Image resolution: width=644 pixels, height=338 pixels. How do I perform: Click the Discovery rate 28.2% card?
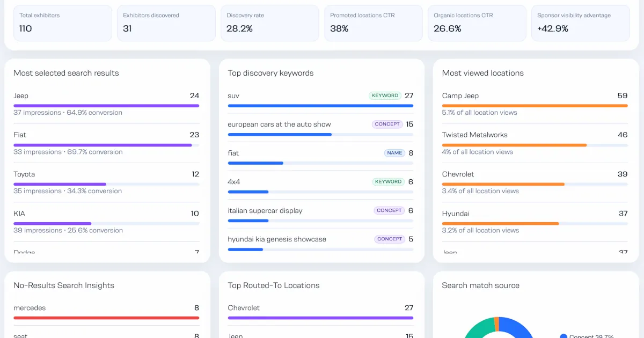(269, 23)
